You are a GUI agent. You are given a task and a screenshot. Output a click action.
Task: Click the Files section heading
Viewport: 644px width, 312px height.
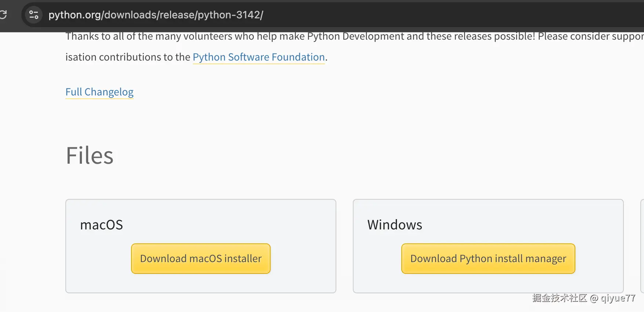[x=90, y=155]
